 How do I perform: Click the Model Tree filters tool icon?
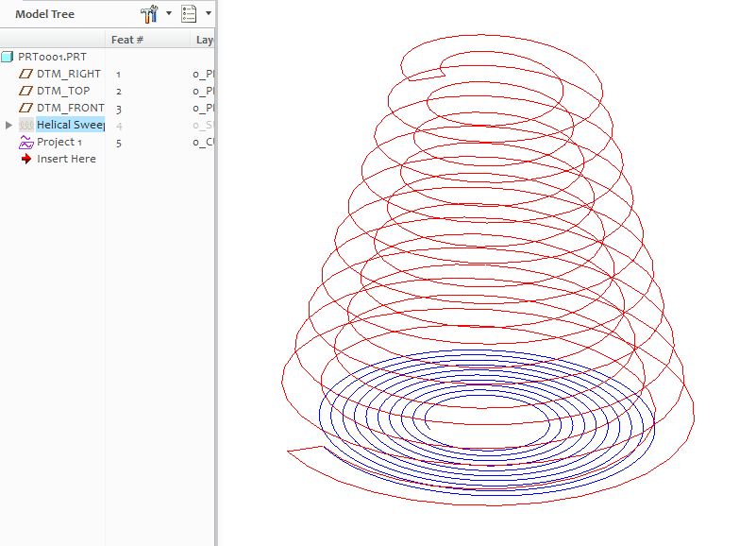[x=148, y=13]
